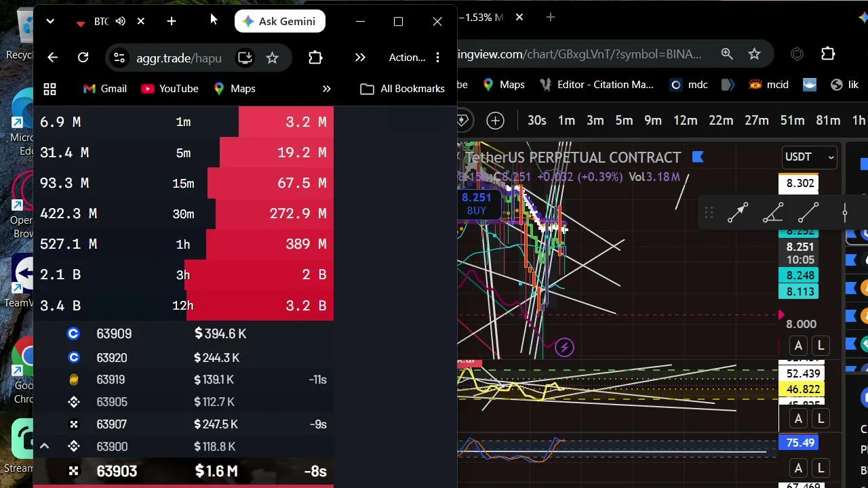Open the Maps bookmark in aggr window
Viewport: 868px width, 488px height.
pyautogui.click(x=235, y=89)
